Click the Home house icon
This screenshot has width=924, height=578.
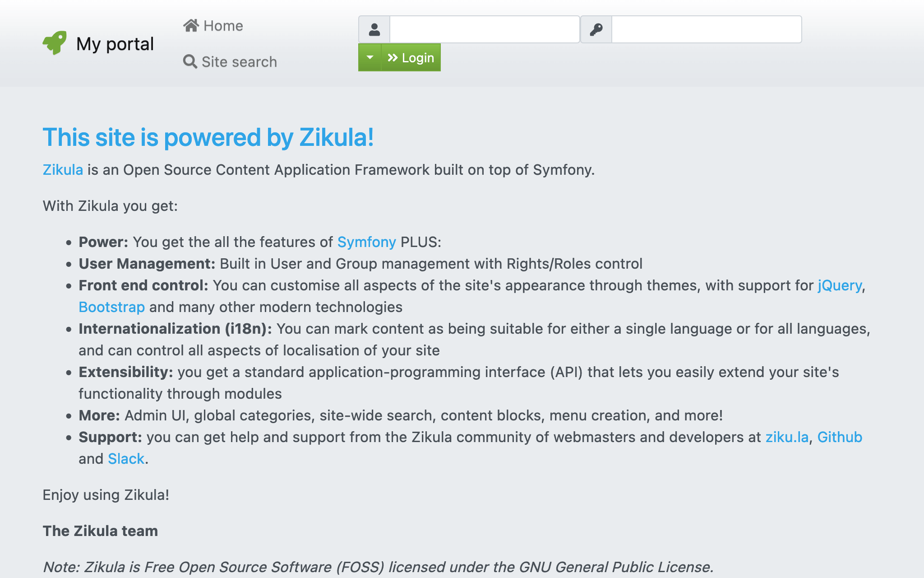pyautogui.click(x=191, y=26)
